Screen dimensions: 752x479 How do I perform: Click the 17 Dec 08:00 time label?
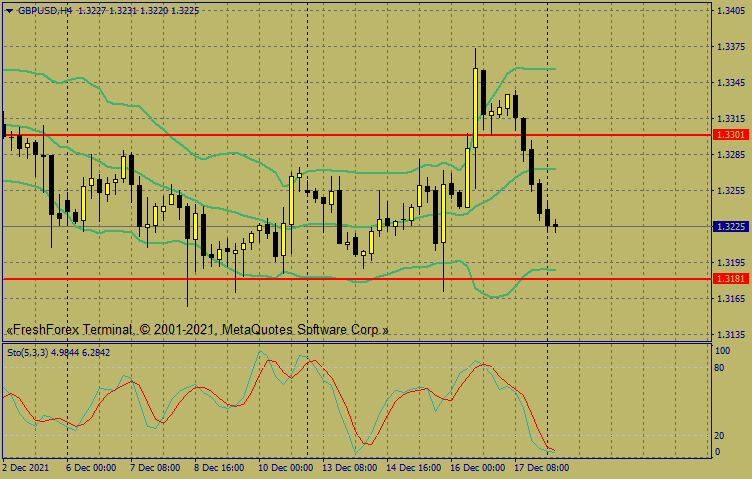(x=540, y=467)
